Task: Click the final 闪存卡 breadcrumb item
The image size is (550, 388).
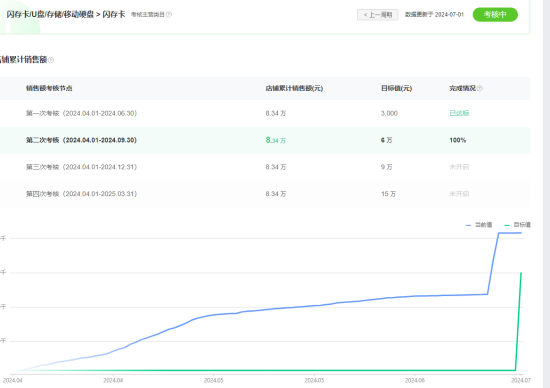Action: pyautogui.click(x=114, y=14)
